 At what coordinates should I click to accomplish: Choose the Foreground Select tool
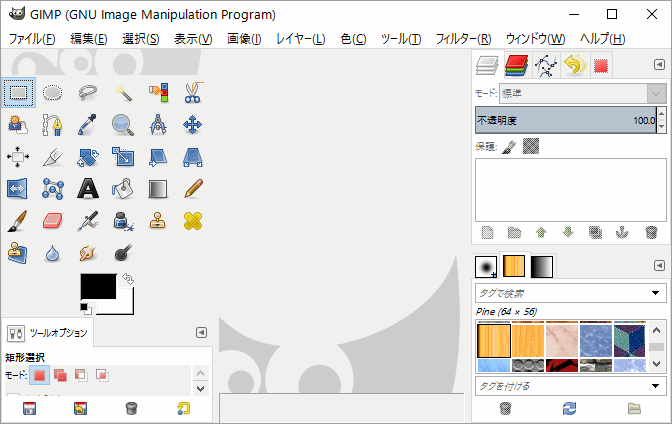click(18, 125)
